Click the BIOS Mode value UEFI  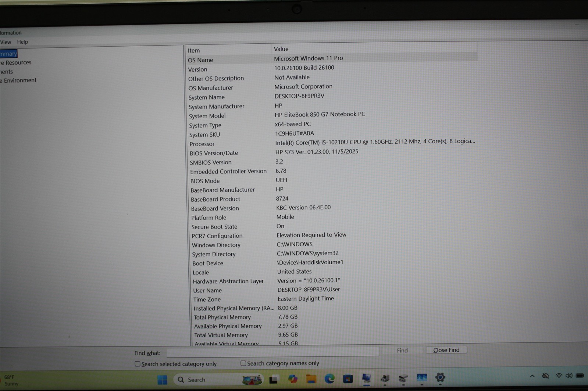click(282, 180)
